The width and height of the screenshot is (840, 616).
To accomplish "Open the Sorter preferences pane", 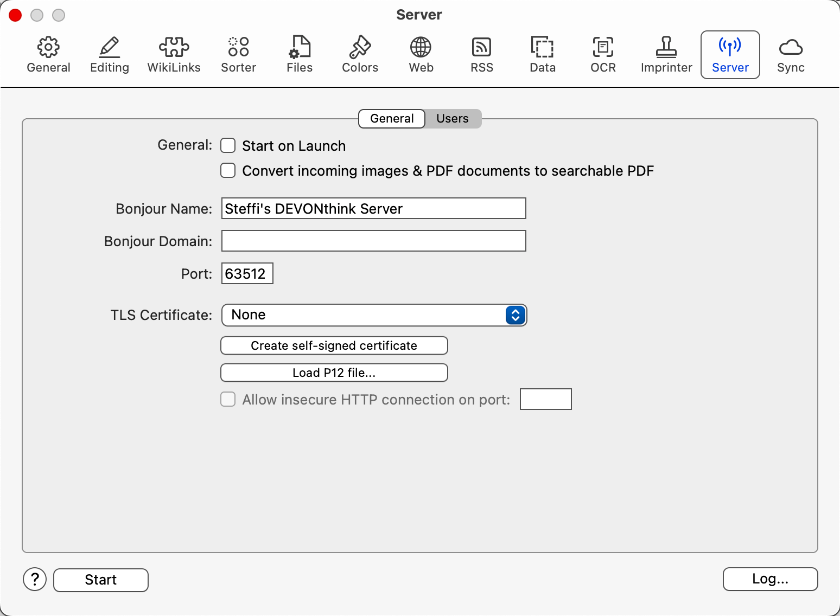I will pyautogui.click(x=238, y=55).
